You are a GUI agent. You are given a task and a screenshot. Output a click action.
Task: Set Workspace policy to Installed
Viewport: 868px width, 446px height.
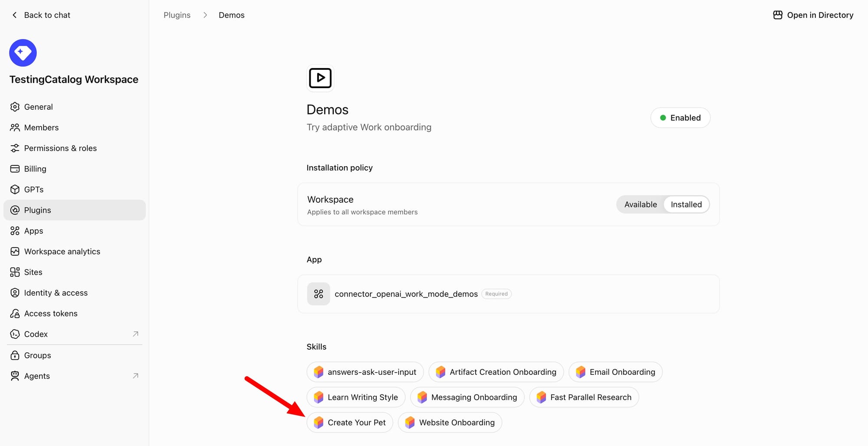686,205
